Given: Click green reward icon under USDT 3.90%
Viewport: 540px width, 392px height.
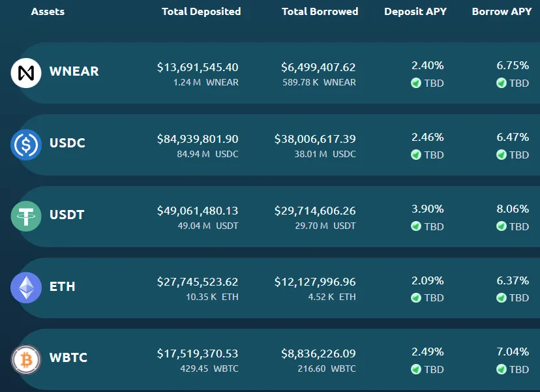Looking at the screenshot, I should [x=416, y=226].
